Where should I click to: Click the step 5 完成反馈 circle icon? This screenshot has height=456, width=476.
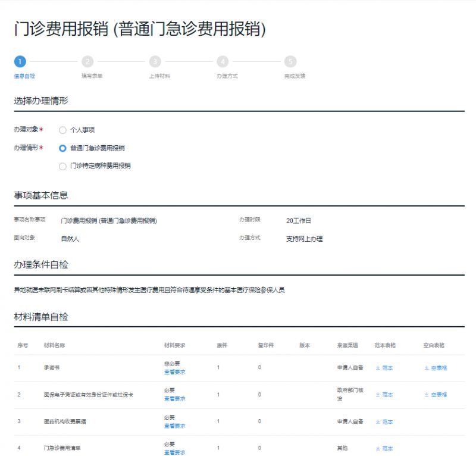pyautogui.click(x=291, y=61)
